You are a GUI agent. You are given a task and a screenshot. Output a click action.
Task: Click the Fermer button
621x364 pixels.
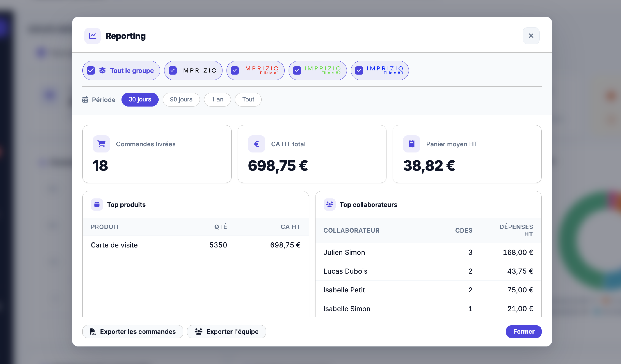[524, 332]
